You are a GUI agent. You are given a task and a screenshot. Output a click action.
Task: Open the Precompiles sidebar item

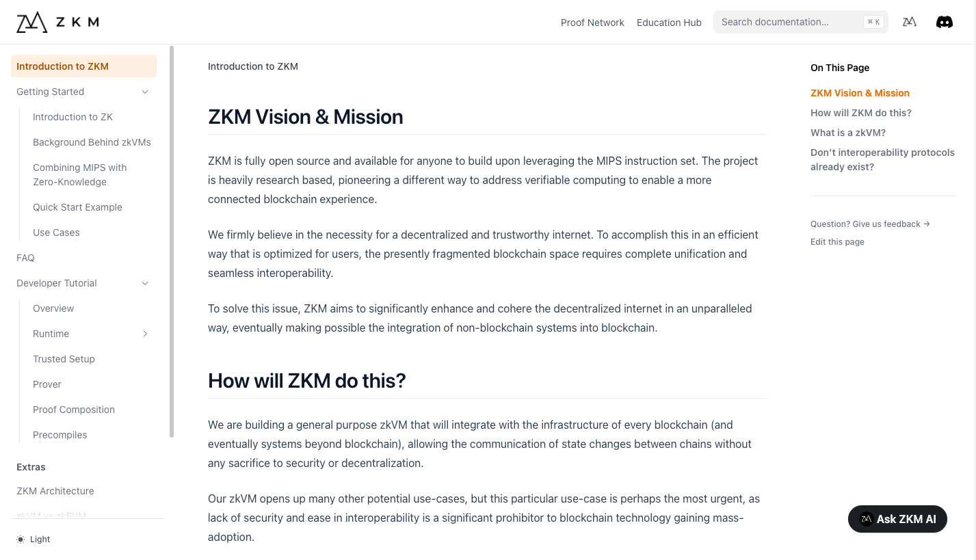click(x=60, y=435)
